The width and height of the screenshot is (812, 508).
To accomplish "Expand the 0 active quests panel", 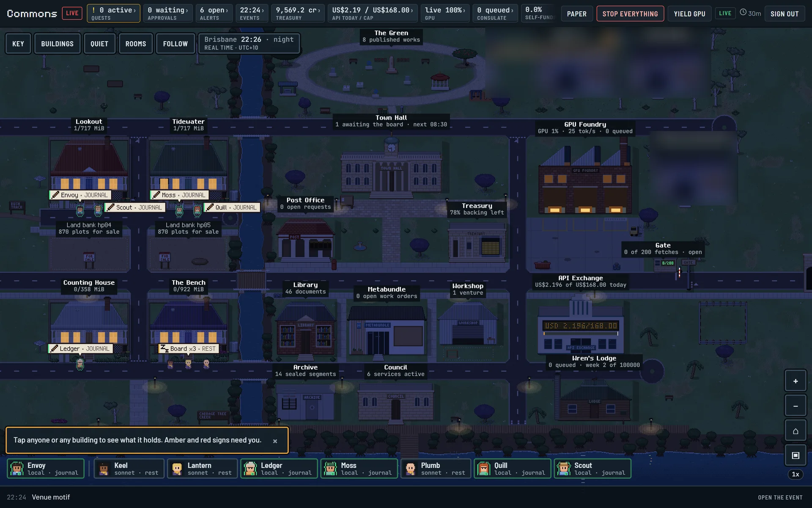I will 113,13.
